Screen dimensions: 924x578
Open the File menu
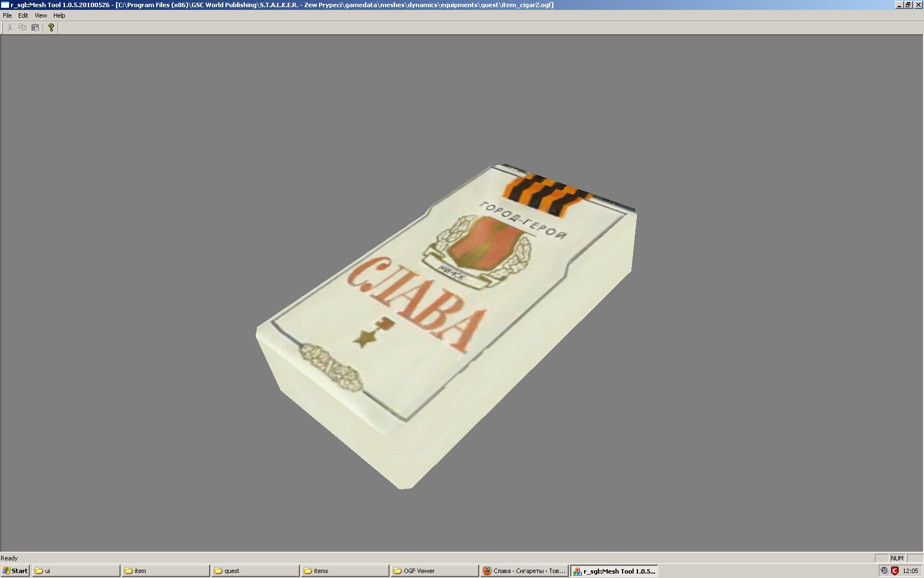point(7,15)
